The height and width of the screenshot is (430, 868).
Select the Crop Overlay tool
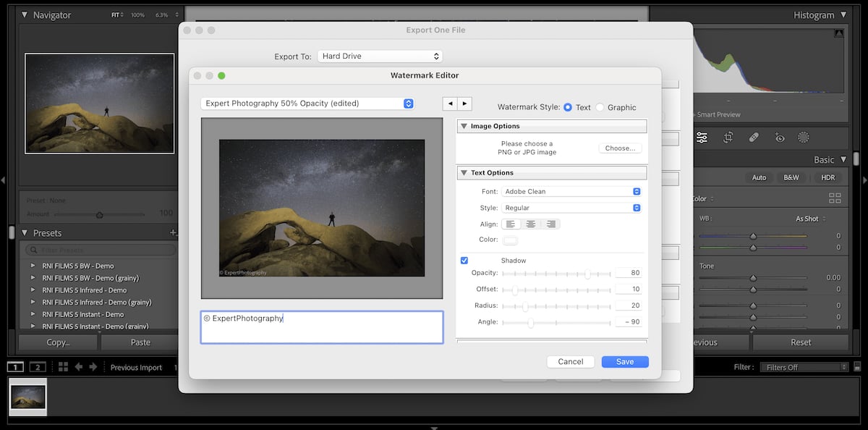point(728,137)
